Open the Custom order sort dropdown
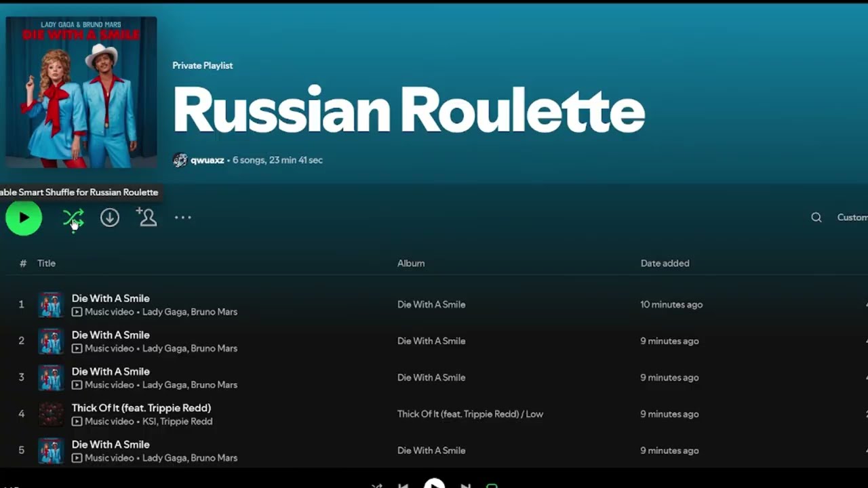The height and width of the screenshot is (488, 868). tap(852, 218)
